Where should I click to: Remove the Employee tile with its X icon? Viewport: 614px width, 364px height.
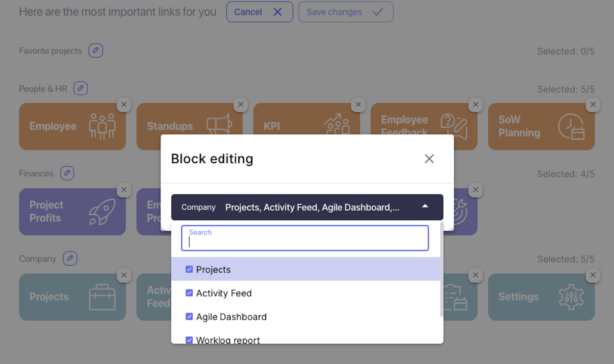(124, 105)
